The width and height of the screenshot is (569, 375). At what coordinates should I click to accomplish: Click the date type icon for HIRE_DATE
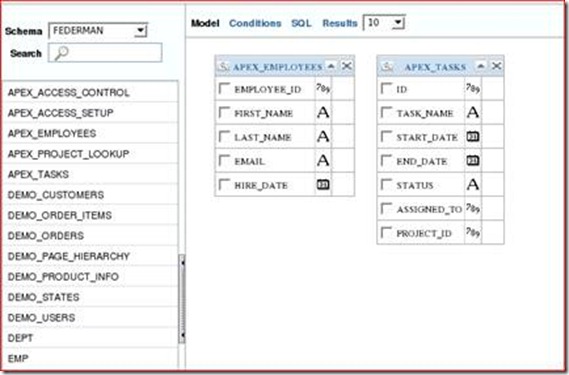(x=323, y=185)
